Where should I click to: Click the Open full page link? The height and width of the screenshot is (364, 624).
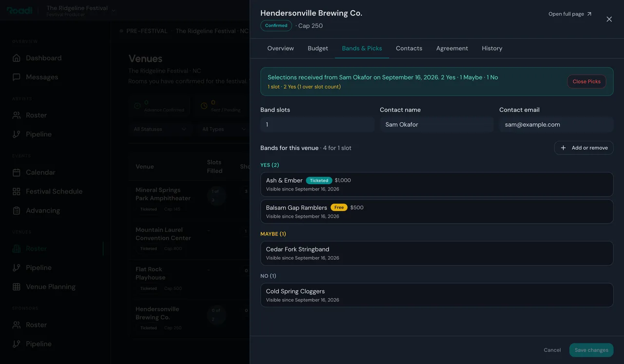click(570, 14)
